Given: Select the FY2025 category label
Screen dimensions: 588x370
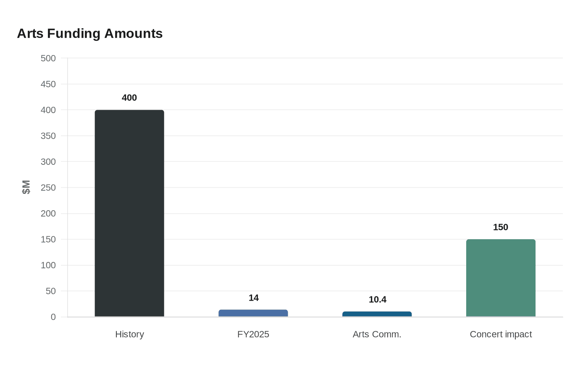Looking at the screenshot, I should (253, 334).
